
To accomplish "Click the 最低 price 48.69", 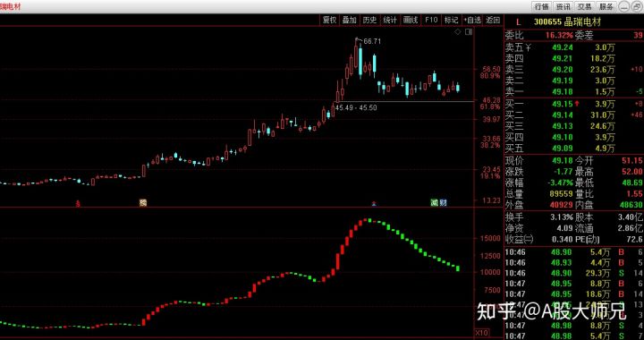I will (x=631, y=183).
